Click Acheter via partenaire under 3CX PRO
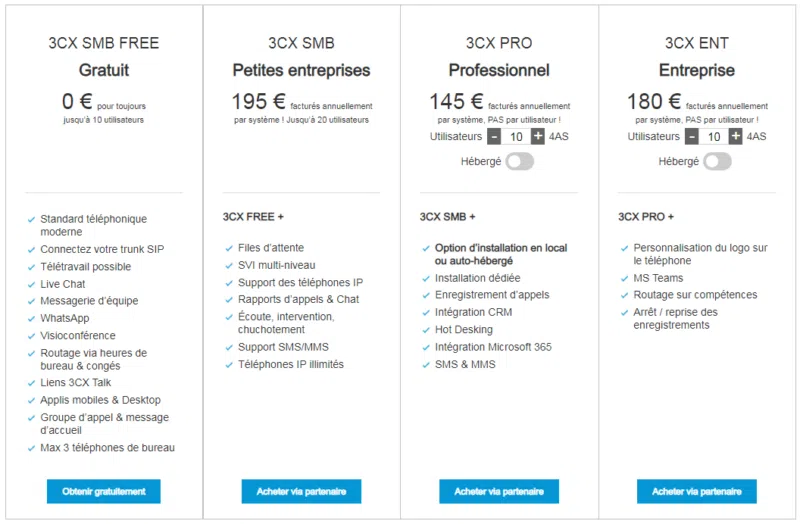The height and width of the screenshot is (524, 800). (x=499, y=491)
